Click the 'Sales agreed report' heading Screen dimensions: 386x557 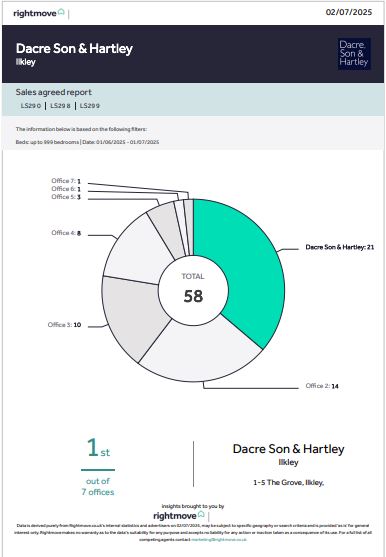[54, 92]
